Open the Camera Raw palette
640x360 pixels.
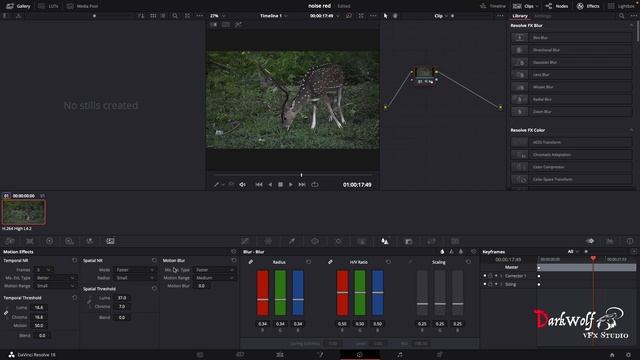click(x=10, y=241)
